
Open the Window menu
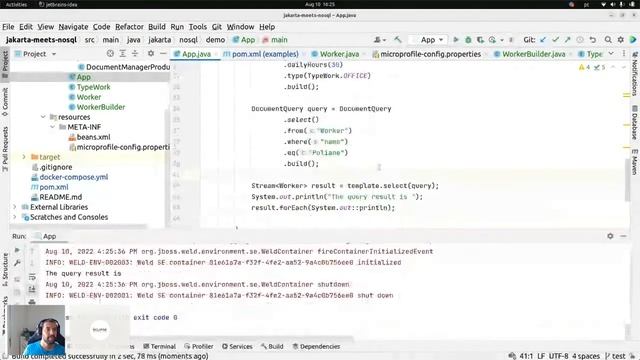coord(240,27)
